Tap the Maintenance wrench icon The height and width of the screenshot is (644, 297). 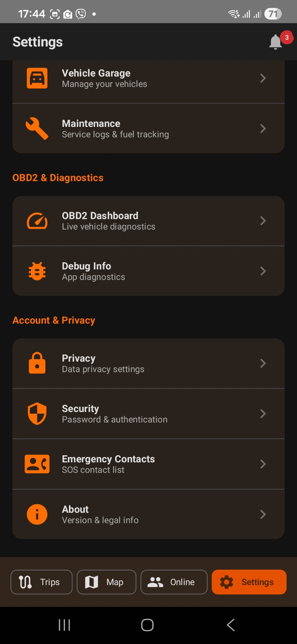tap(37, 128)
